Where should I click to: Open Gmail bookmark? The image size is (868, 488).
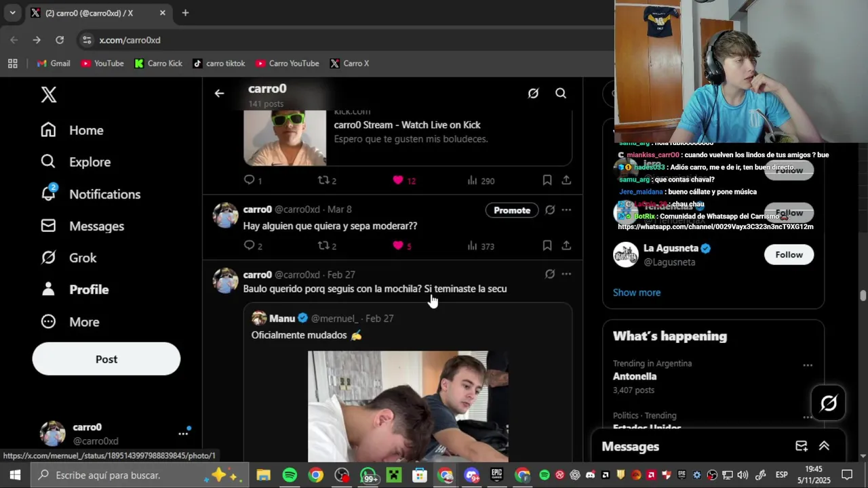[x=54, y=63]
